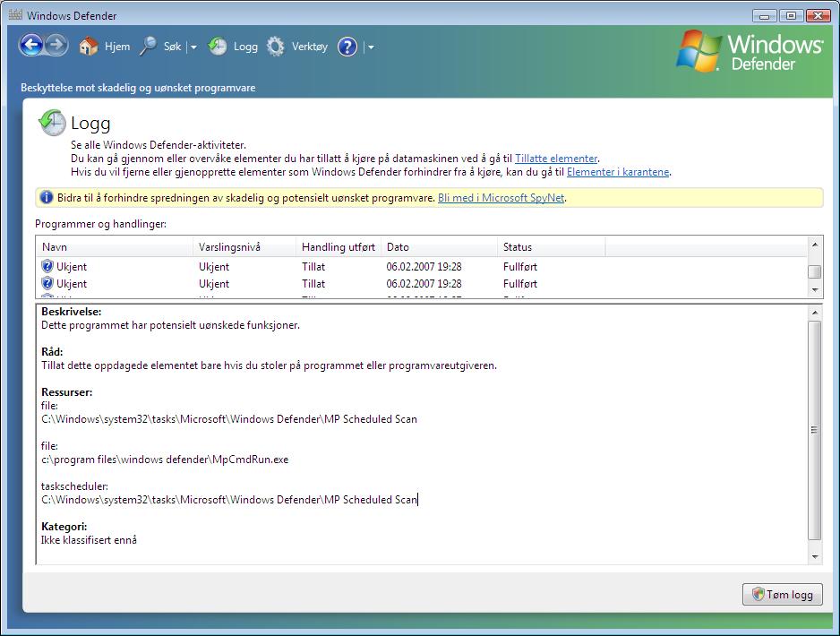Image resolution: width=840 pixels, height=636 pixels.
Task: Click the Forward navigation arrow
Action: point(56,46)
